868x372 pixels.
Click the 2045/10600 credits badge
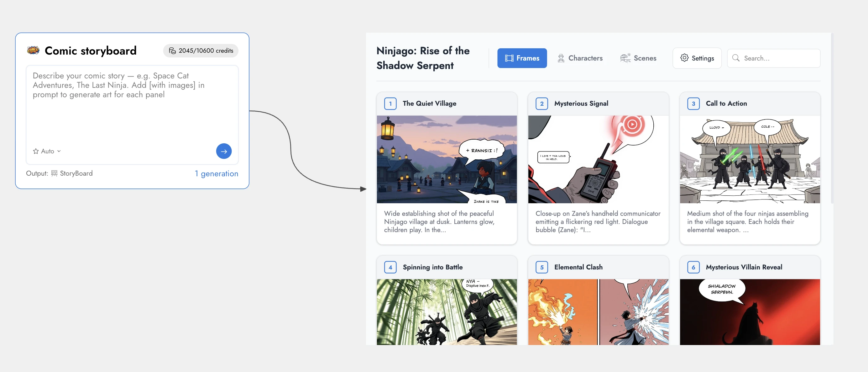pyautogui.click(x=201, y=50)
